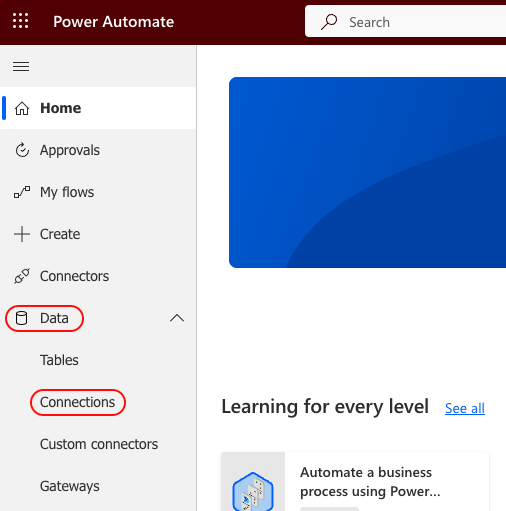Open the Connectors page

(x=98, y=276)
